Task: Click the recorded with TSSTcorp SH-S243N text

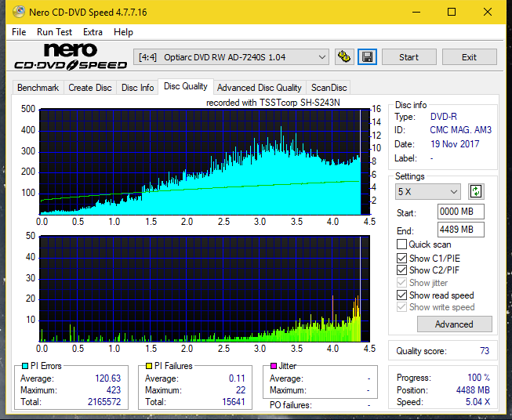Action: (273, 103)
